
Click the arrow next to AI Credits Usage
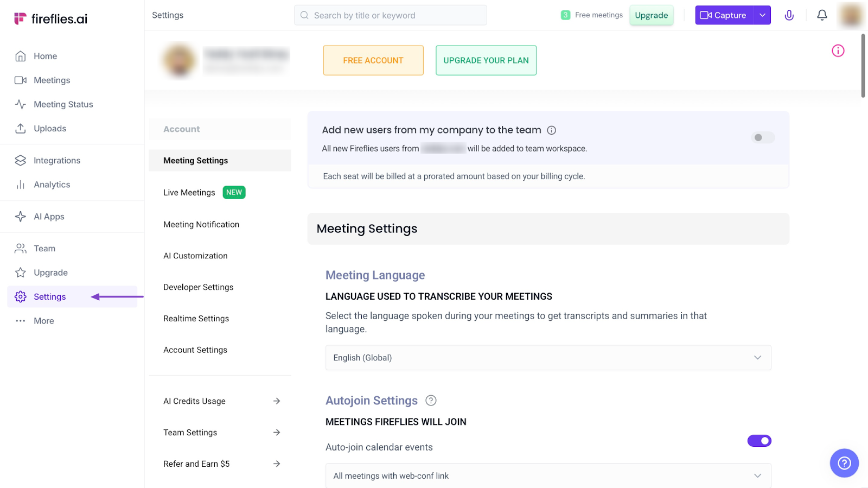[277, 401]
